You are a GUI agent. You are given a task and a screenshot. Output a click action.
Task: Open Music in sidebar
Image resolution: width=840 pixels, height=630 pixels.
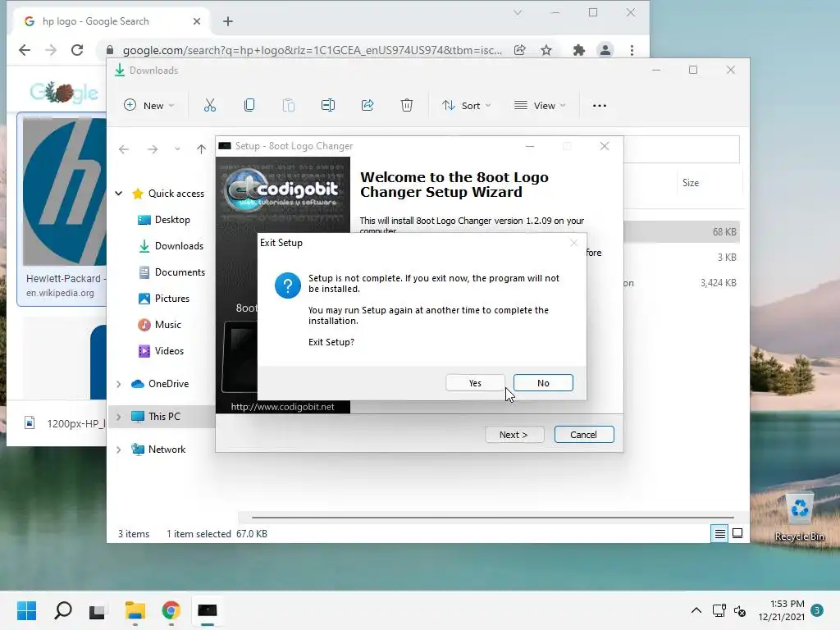coord(160,325)
